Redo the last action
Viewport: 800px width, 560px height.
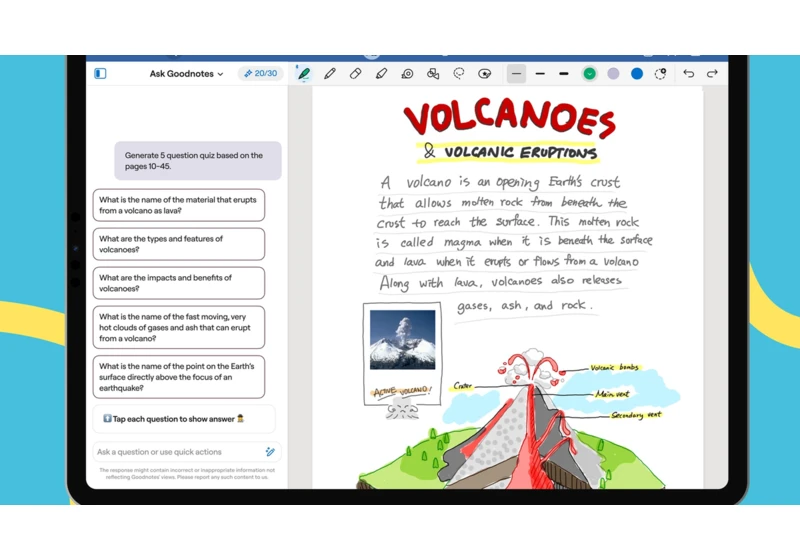pos(712,74)
